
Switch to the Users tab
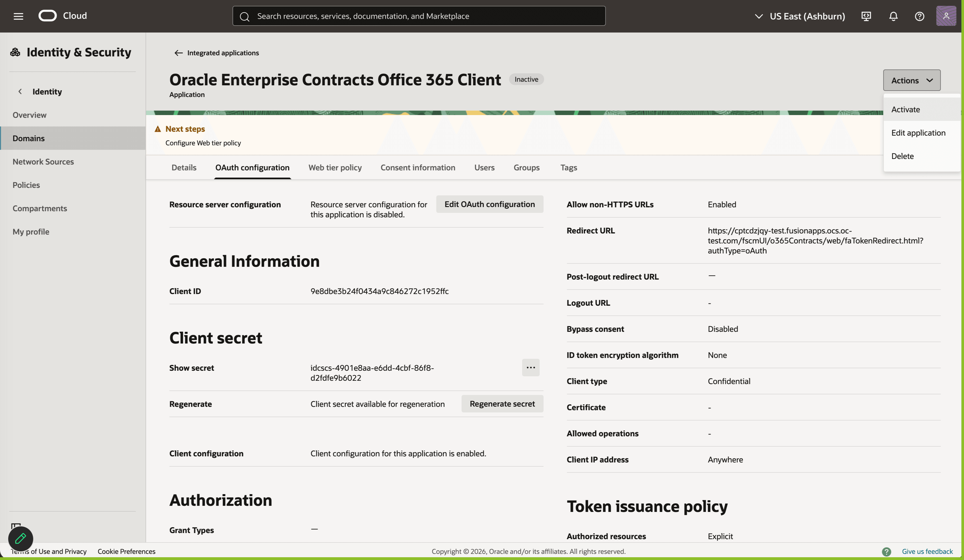point(484,167)
